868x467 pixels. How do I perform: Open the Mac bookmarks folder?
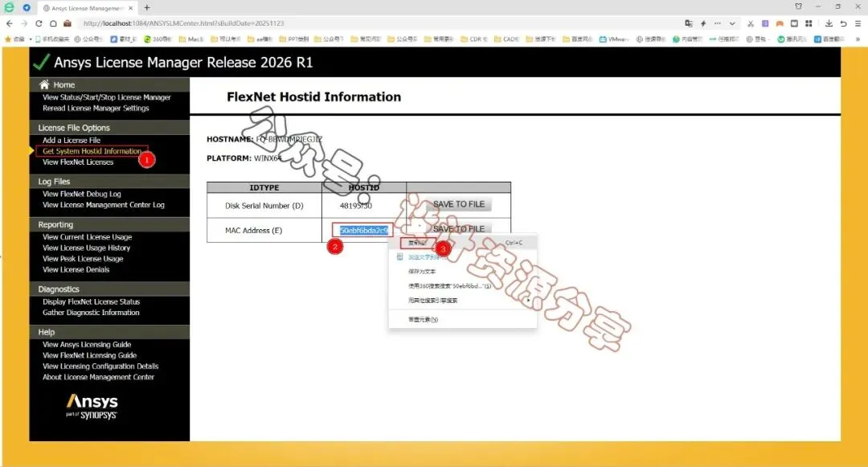[x=191, y=39]
